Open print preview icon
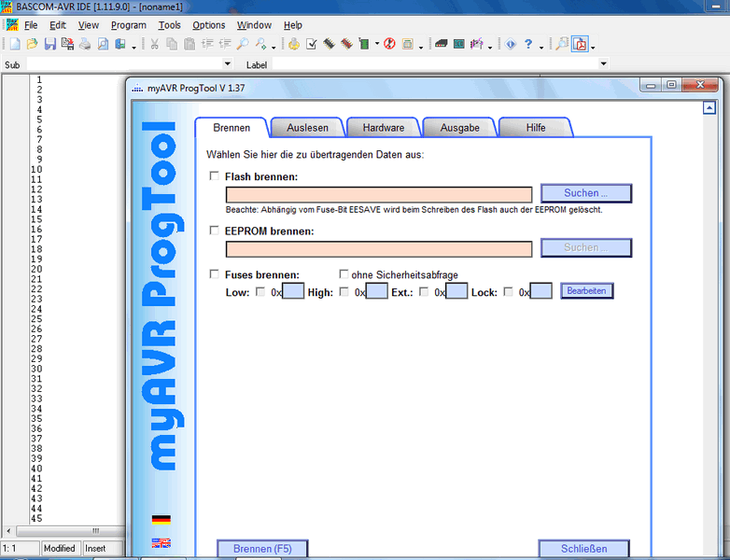The width and height of the screenshot is (730, 560). coord(103,44)
